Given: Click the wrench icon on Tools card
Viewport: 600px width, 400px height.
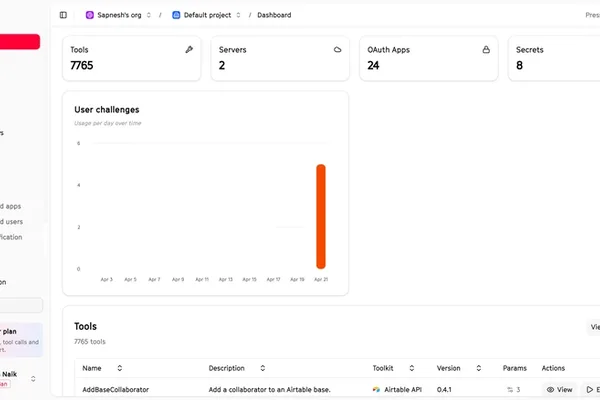Looking at the screenshot, I should (x=189, y=49).
